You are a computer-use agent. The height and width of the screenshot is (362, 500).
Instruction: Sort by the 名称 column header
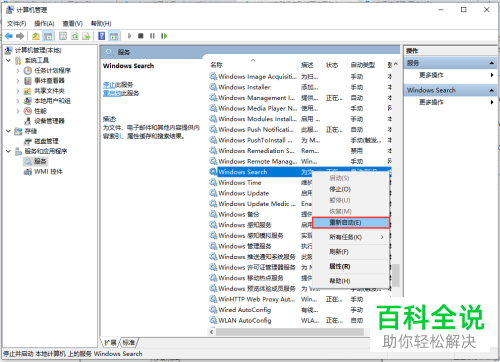pos(252,65)
